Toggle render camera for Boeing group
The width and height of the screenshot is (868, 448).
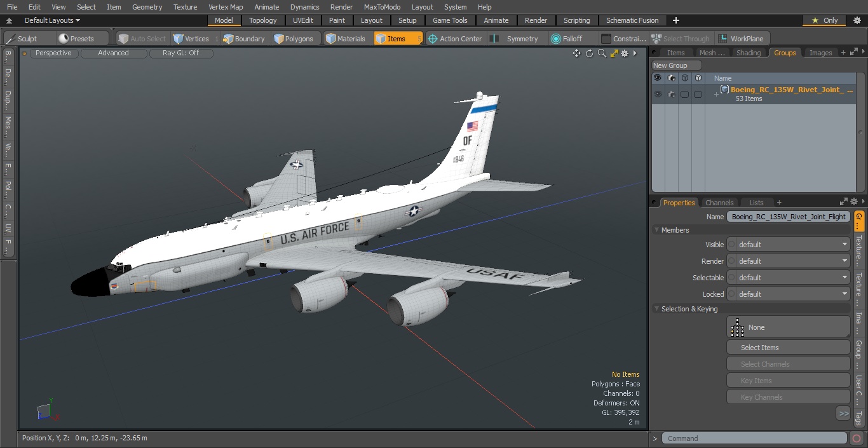click(671, 94)
